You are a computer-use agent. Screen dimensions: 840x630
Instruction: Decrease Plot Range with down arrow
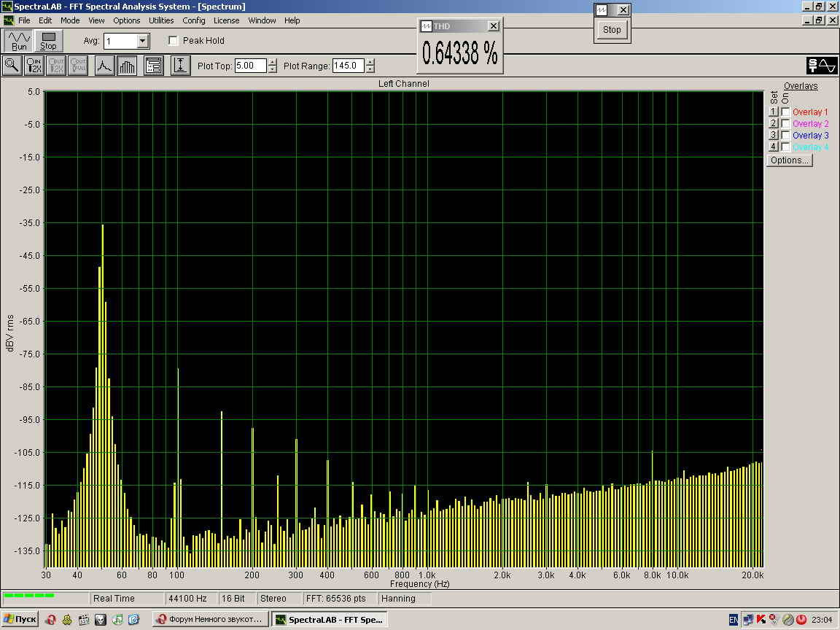(x=370, y=69)
